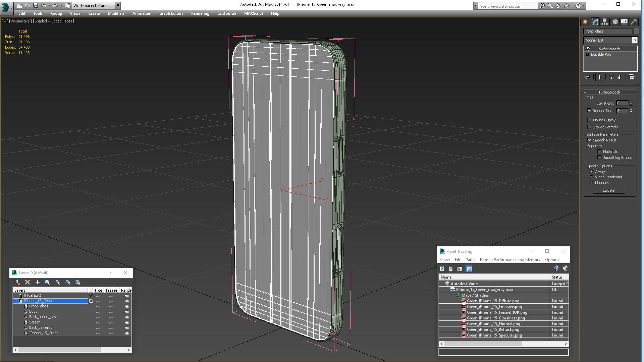Open the Utilities hammer panel tab
644x362 pixels.
(634, 22)
